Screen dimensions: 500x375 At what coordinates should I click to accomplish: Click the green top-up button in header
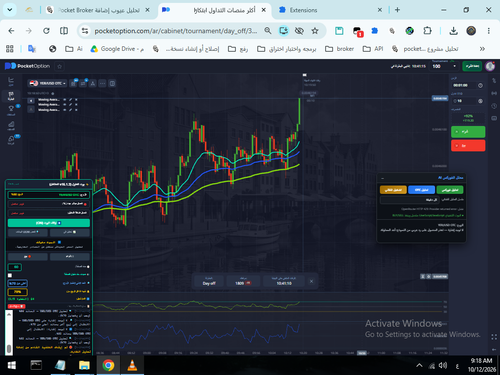pos(472,66)
